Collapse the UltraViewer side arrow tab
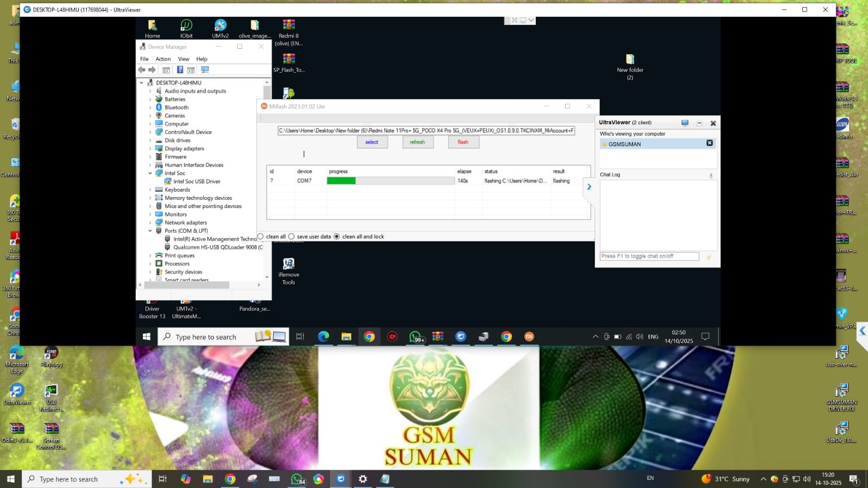868x488 pixels. click(862, 331)
